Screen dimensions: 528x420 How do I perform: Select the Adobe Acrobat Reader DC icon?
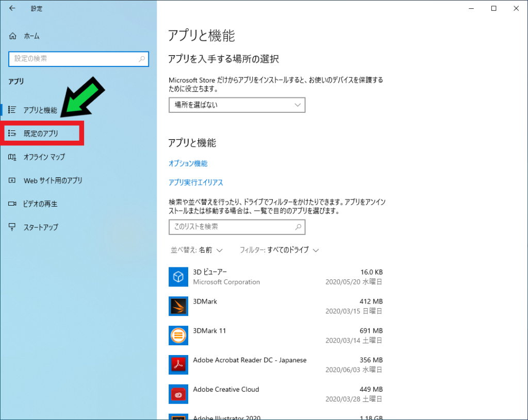pos(178,364)
